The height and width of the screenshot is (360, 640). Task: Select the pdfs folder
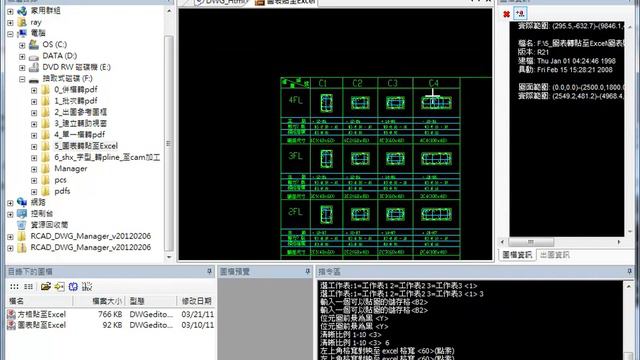[62, 191]
